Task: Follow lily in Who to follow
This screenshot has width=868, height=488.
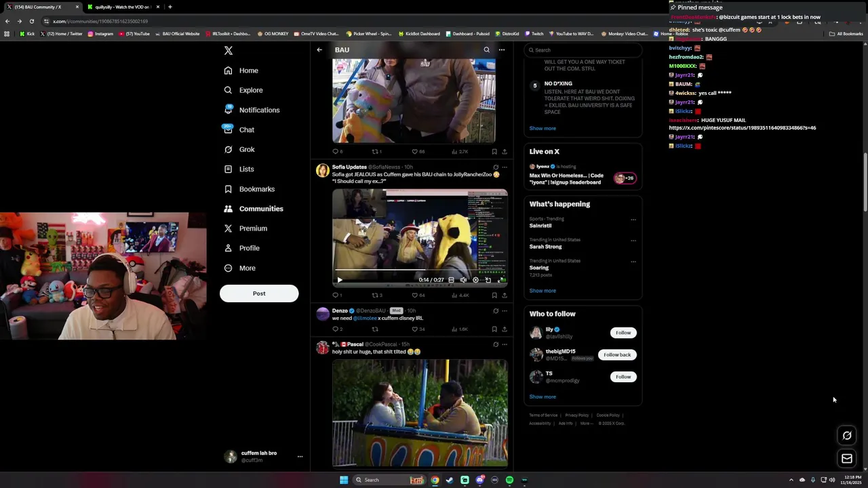Action: [623, 333]
